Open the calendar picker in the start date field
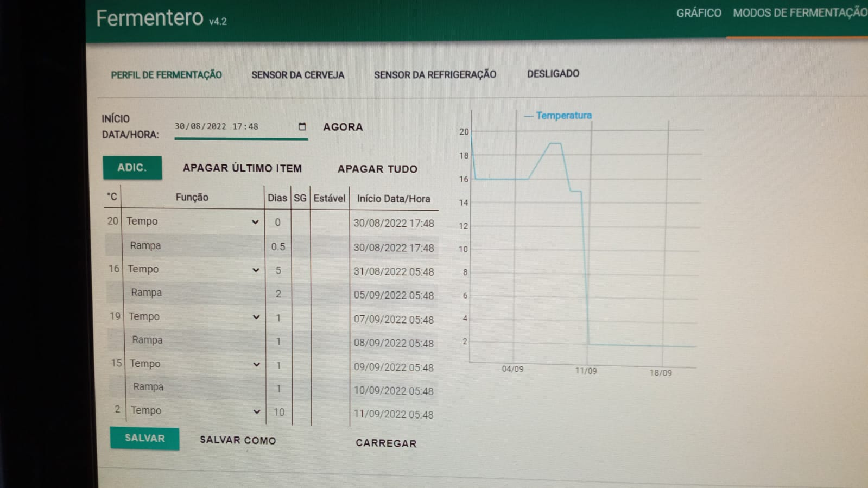The height and width of the screenshot is (488, 868). click(x=302, y=126)
